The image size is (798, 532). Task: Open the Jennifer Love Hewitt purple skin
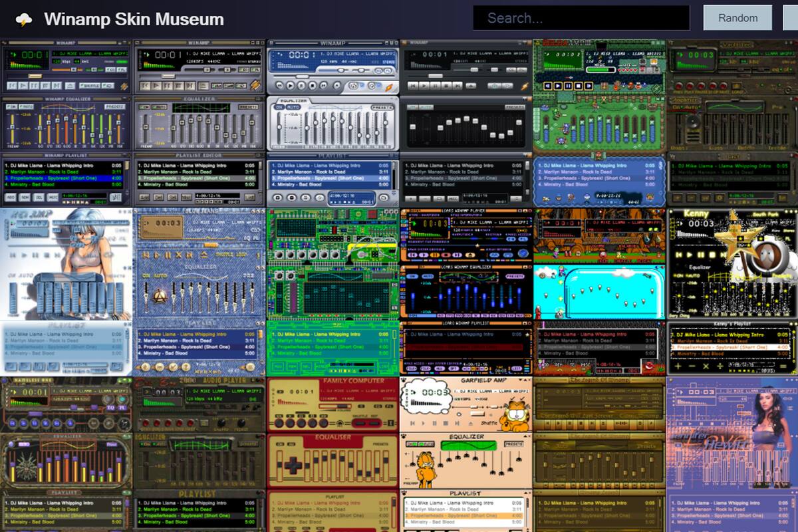732,455
